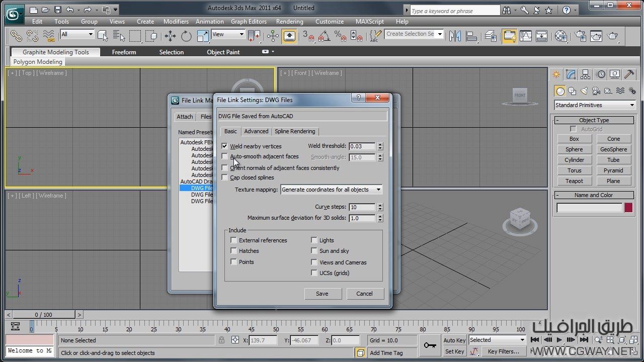Image resolution: width=644 pixels, height=362 pixels.
Task: Click the Save button in dialog
Action: click(x=322, y=294)
